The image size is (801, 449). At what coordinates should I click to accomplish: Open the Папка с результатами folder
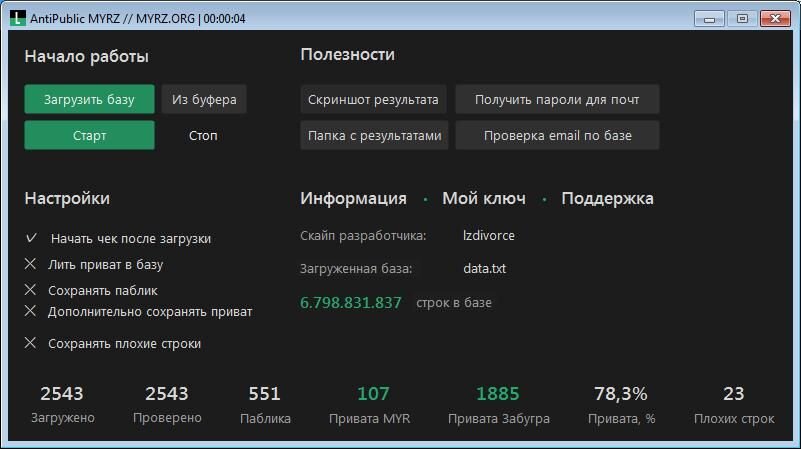click(x=374, y=135)
